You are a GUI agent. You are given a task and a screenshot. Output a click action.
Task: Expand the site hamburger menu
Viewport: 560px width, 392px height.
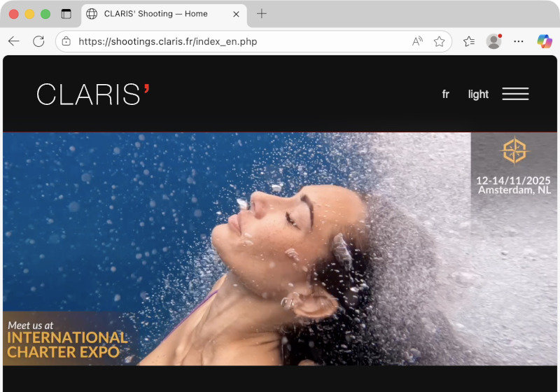(x=515, y=94)
